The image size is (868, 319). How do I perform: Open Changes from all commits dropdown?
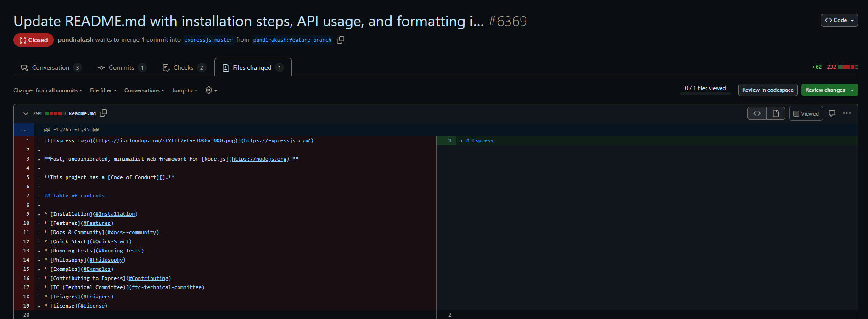pyautogui.click(x=48, y=90)
